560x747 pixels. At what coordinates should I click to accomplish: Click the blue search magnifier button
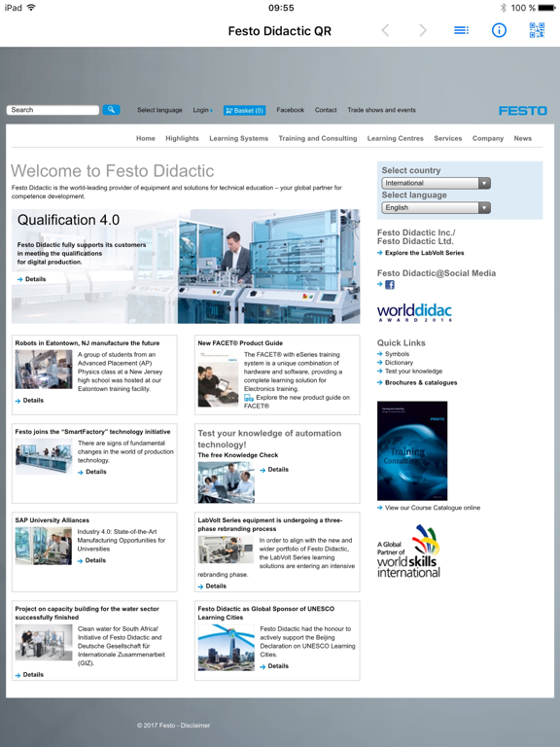point(112,110)
